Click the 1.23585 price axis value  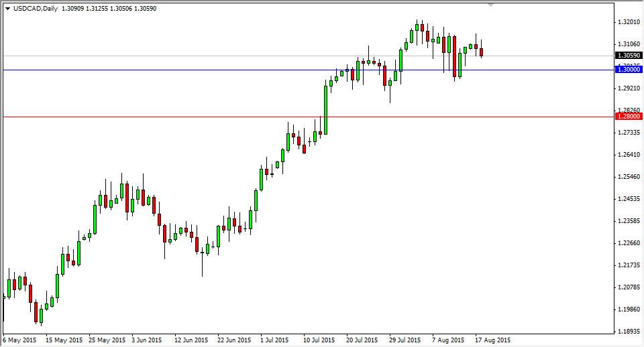[x=629, y=221]
